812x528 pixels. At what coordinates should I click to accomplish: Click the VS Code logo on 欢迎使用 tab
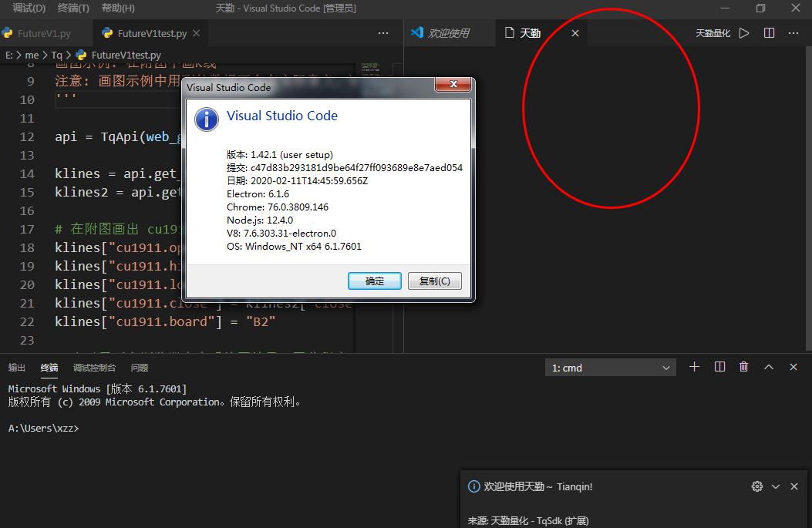coord(417,32)
